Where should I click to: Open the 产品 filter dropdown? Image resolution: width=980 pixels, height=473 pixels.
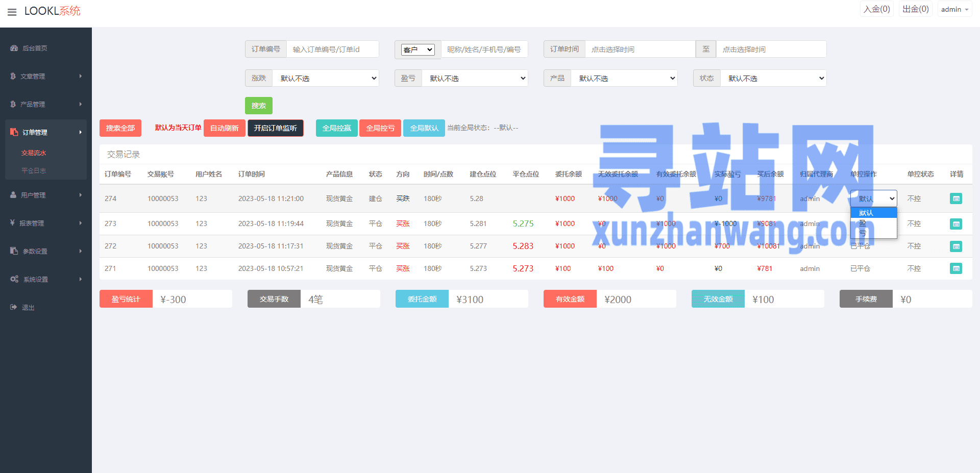pos(624,78)
